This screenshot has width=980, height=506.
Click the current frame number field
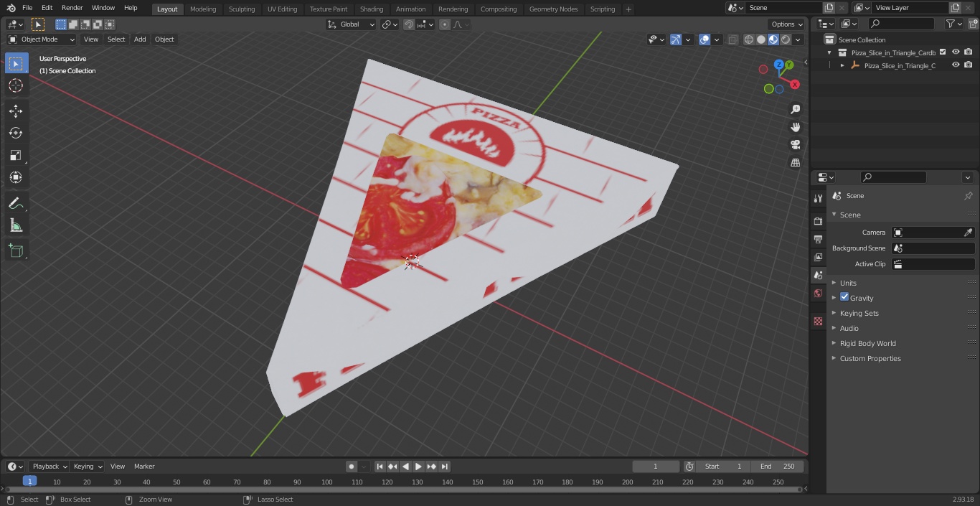coord(656,467)
